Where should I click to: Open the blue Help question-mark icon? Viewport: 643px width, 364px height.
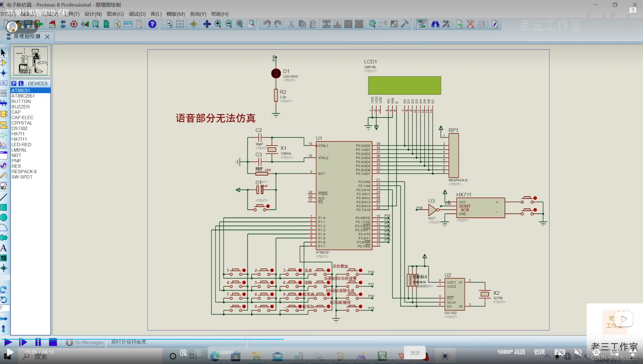pos(152,24)
